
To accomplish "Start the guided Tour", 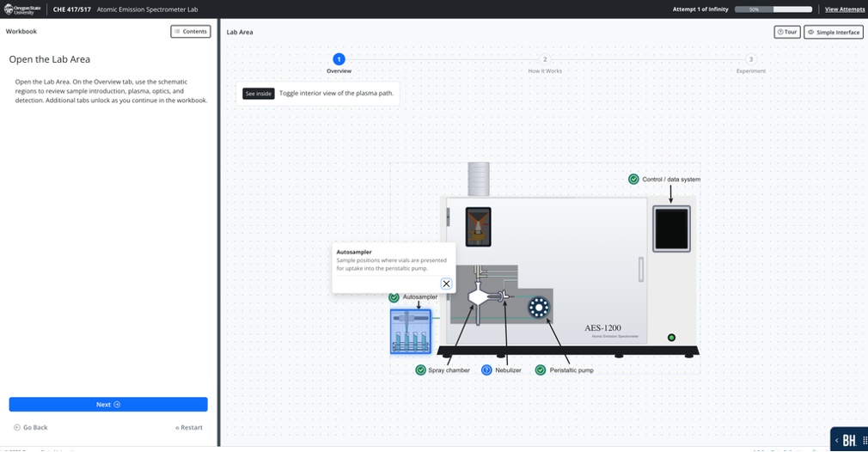I will click(786, 32).
